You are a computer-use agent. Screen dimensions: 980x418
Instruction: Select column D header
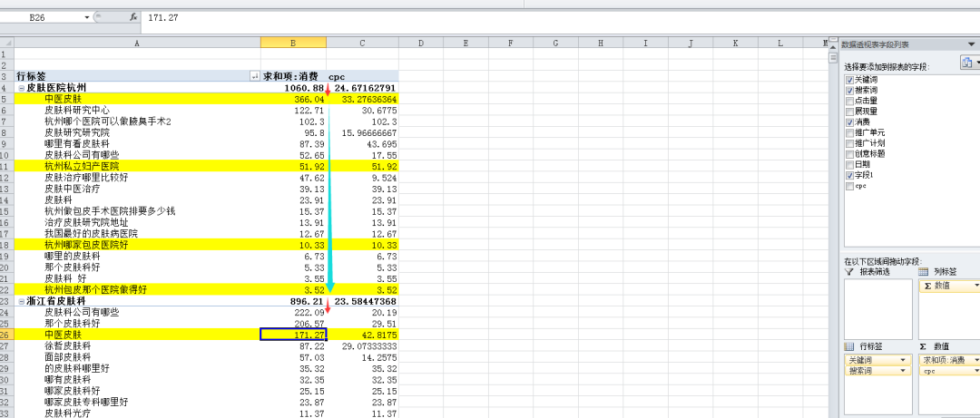pyautogui.click(x=421, y=44)
